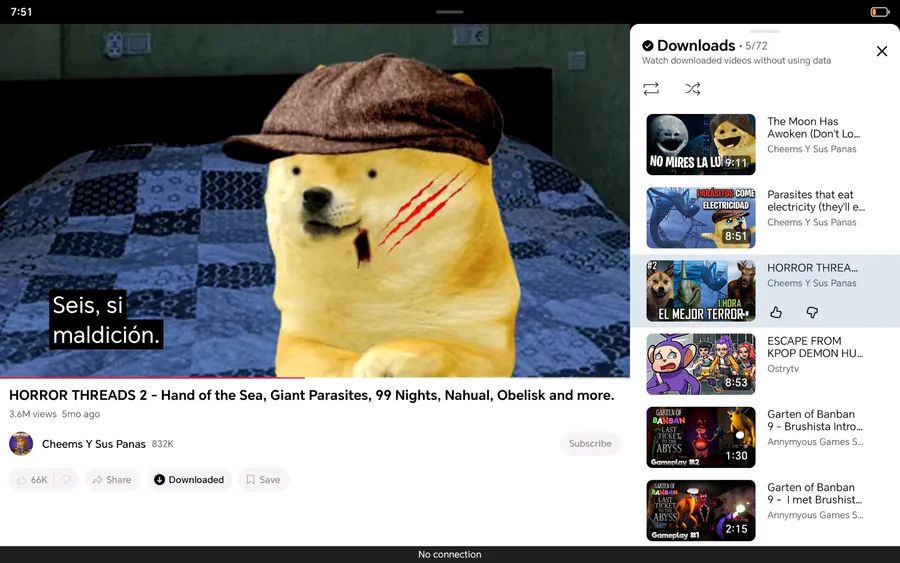Tap the top center system handle
Image resolution: width=900 pixels, height=563 pixels.
[449, 11]
